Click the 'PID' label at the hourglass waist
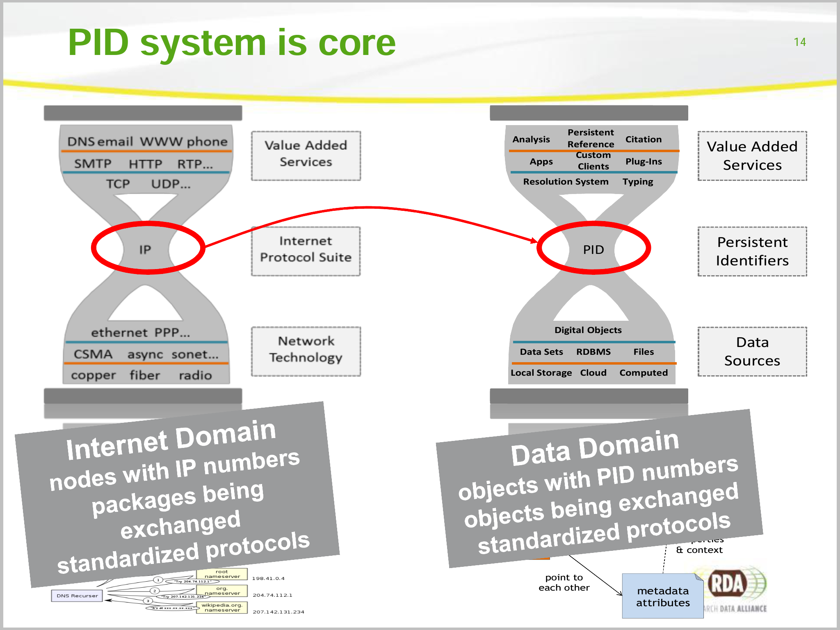840x630 pixels. (593, 249)
